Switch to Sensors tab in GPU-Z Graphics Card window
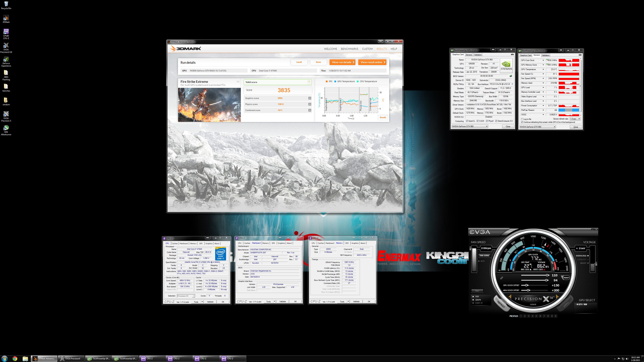644x362 pixels. (x=469, y=55)
